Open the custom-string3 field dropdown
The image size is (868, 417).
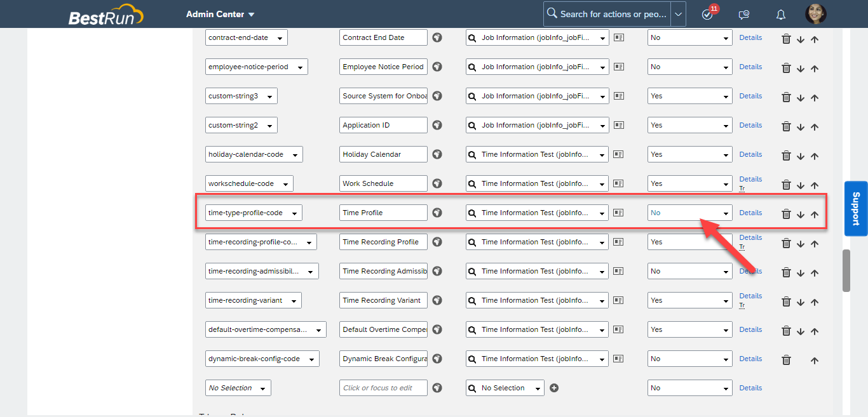(x=241, y=96)
